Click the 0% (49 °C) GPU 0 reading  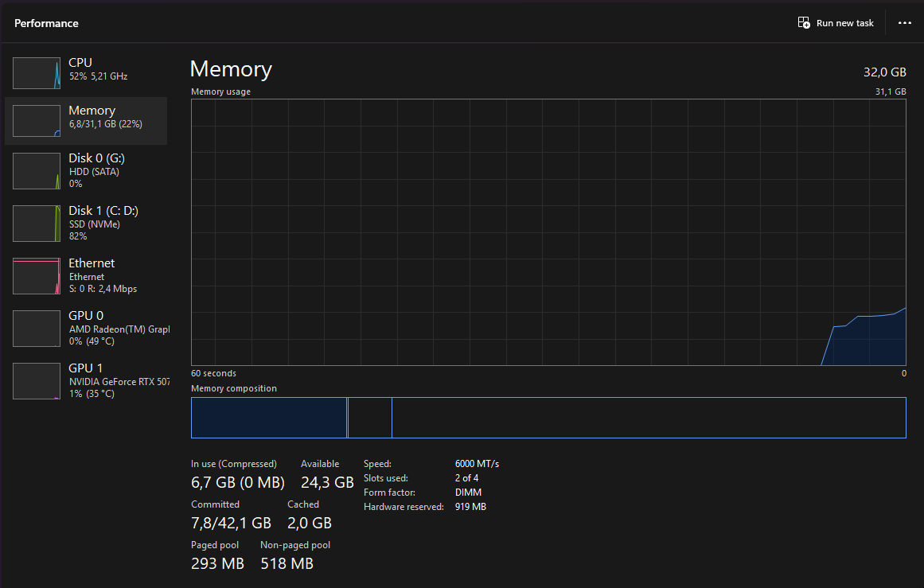tap(92, 341)
